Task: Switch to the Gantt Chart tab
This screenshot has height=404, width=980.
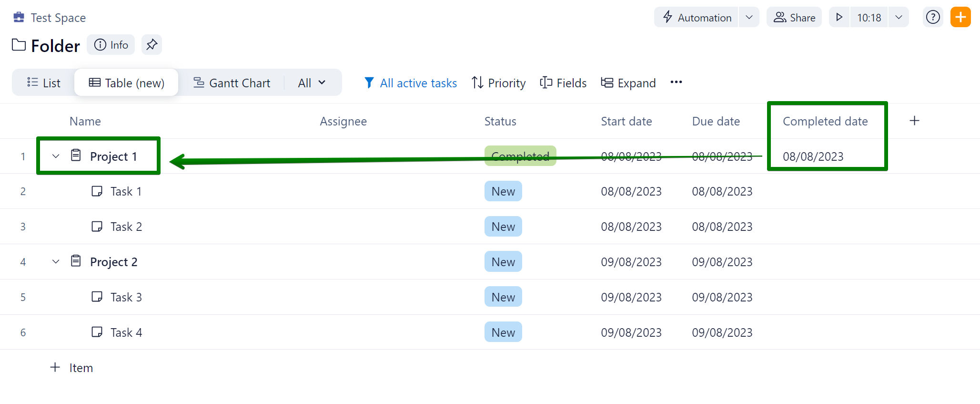Action: 232,83
